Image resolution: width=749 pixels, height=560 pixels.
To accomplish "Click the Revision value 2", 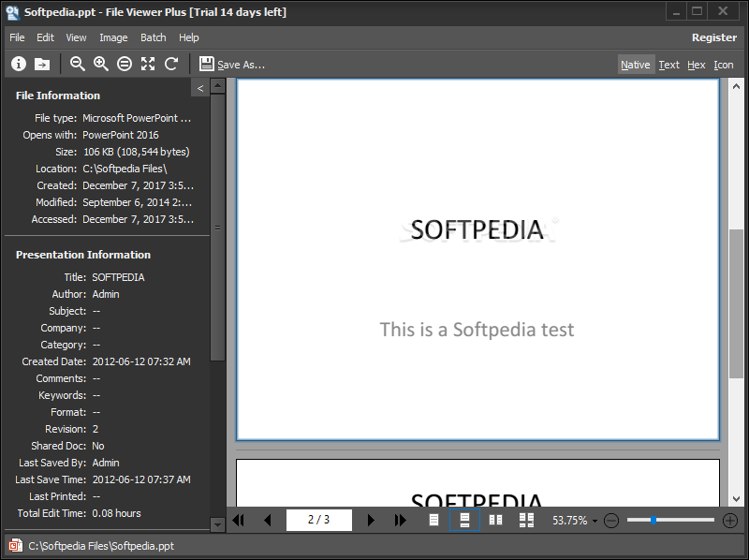I will pos(95,429).
